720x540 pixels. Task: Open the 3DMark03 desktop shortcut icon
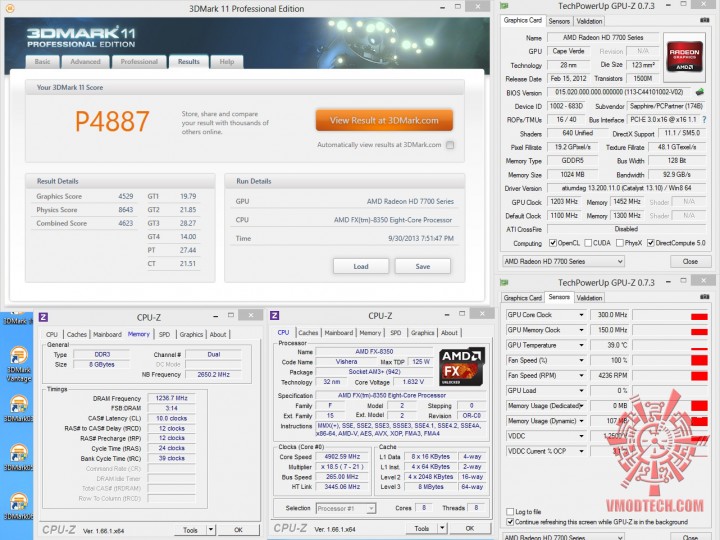tap(18, 409)
